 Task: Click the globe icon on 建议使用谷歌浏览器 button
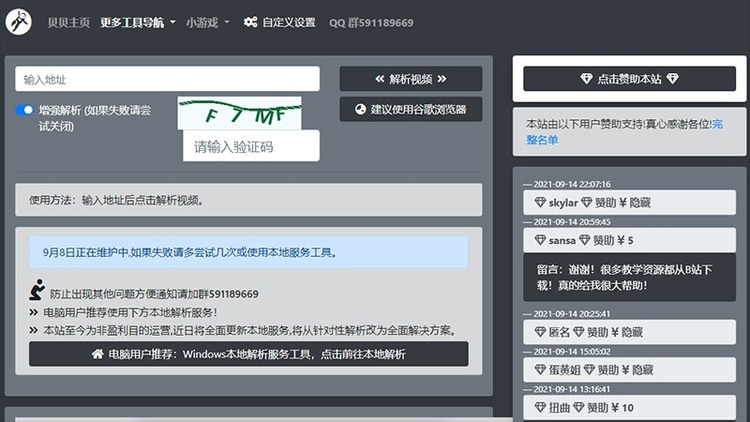pyautogui.click(x=360, y=109)
